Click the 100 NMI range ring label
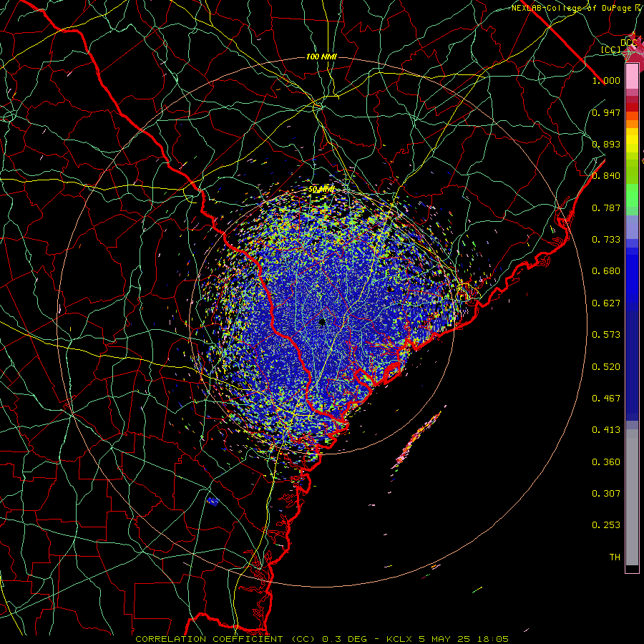644x644 pixels. pyautogui.click(x=321, y=57)
